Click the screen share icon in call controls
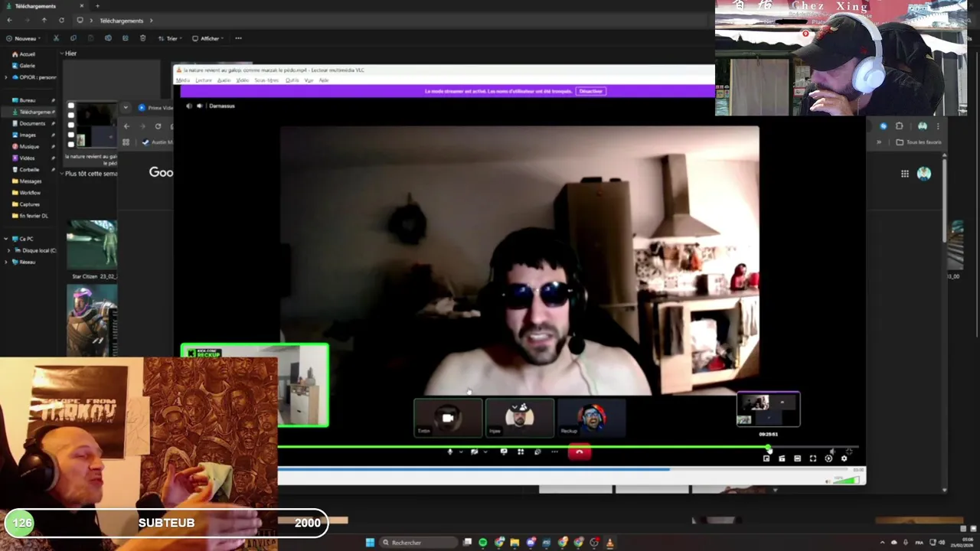Viewport: 980px width, 551px height. coord(504,452)
